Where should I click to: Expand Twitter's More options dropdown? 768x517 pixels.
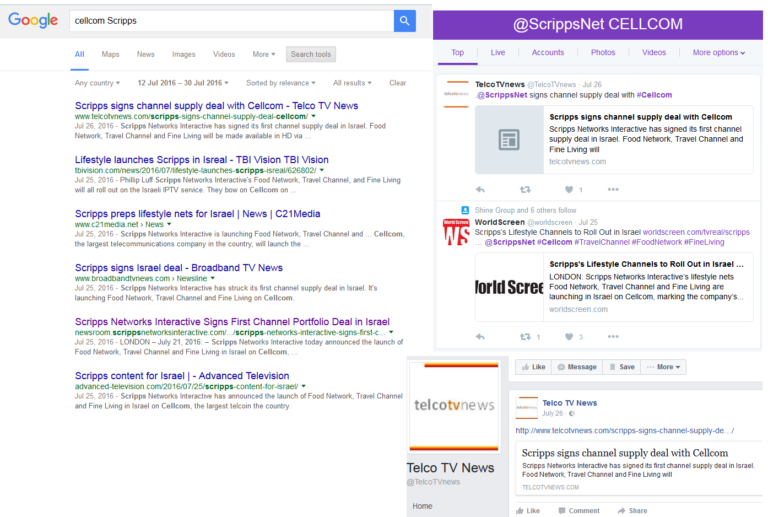[x=718, y=53]
